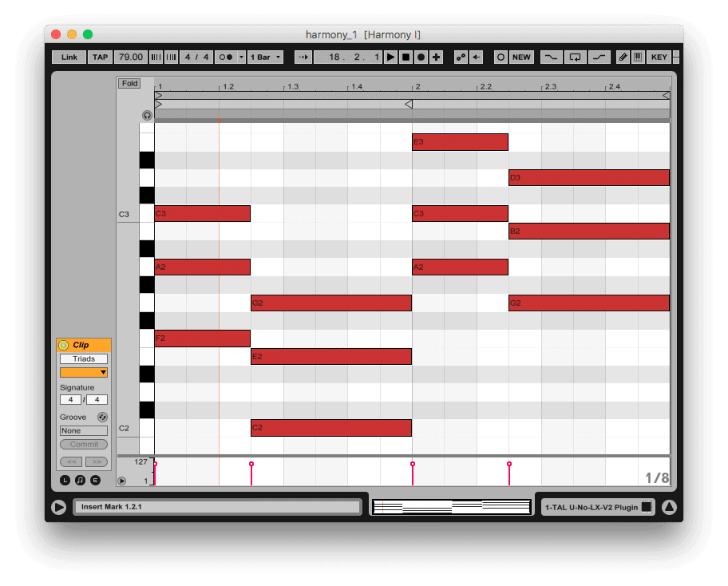Open the 1 Bar quantization menu
This screenshot has width=728, height=586.
[x=265, y=57]
